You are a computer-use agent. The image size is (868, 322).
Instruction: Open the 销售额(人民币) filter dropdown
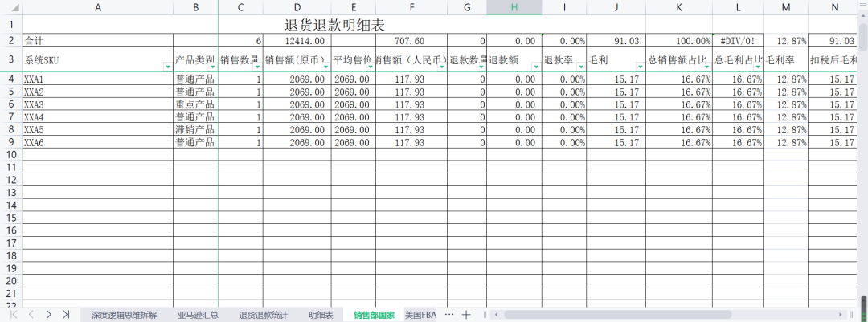(x=442, y=67)
